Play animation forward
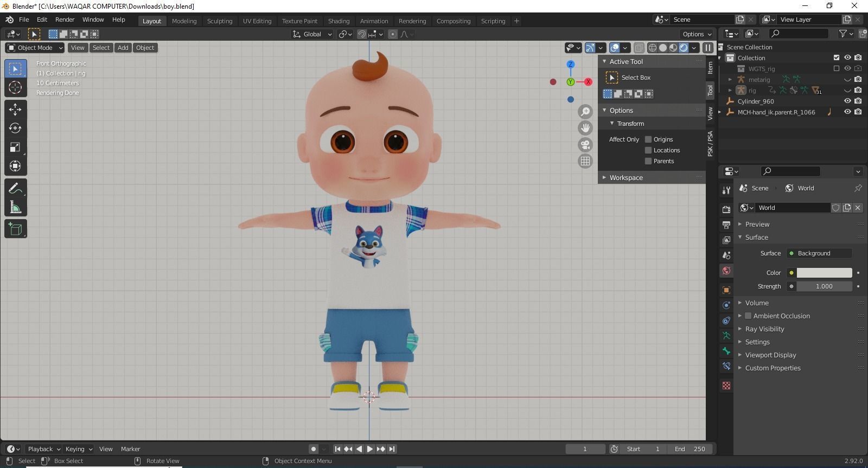This screenshot has height=468, width=868. tap(370, 449)
